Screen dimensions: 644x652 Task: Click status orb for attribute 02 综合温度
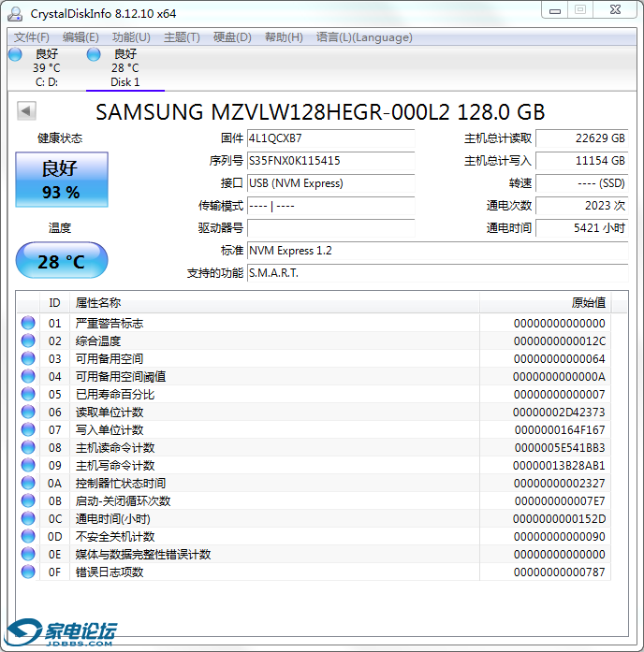pyautogui.click(x=28, y=340)
